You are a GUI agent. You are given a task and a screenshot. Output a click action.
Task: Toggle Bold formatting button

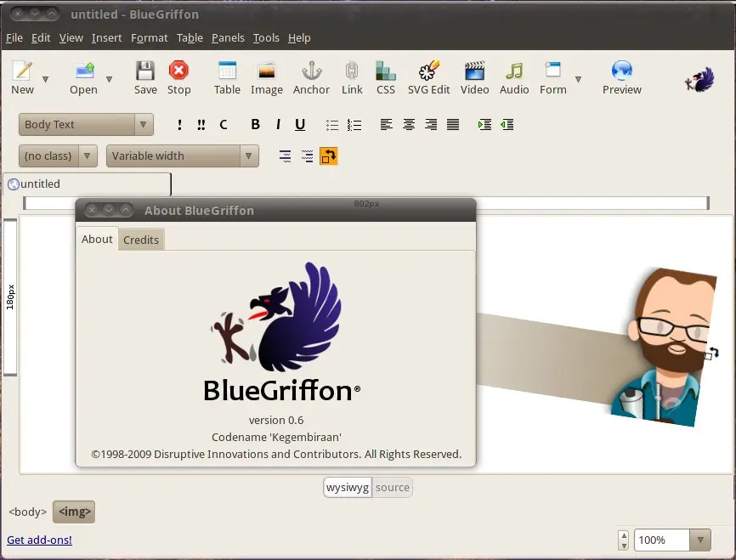pyautogui.click(x=255, y=125)
